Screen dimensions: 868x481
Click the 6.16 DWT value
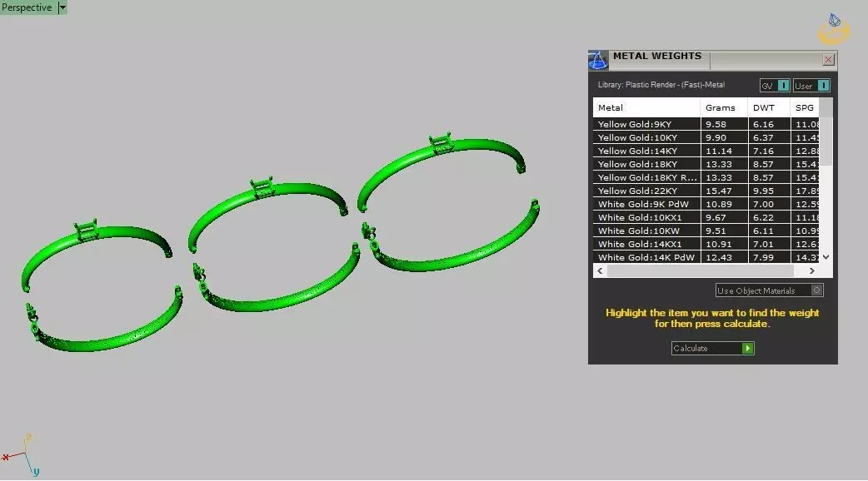763,124
